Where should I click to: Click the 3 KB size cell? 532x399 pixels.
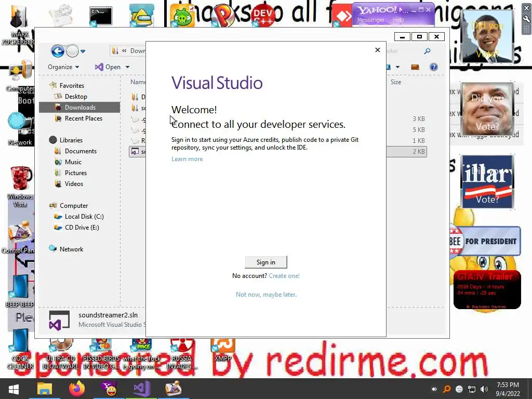tap(419, 119)
